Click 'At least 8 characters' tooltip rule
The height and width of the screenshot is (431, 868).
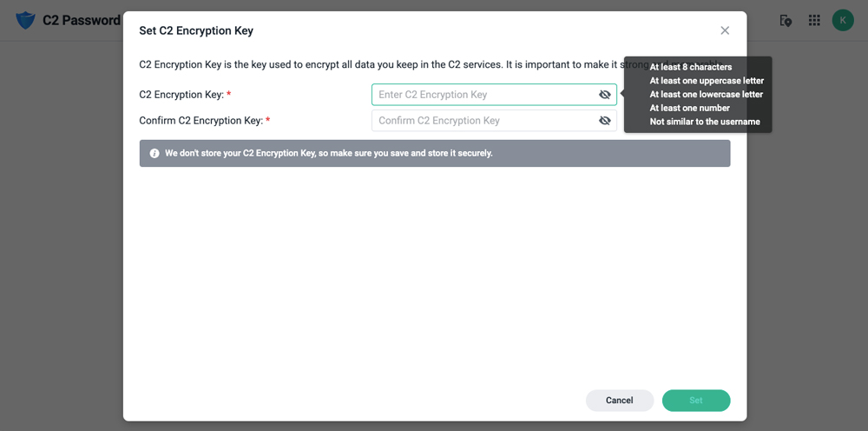(690, 67)
